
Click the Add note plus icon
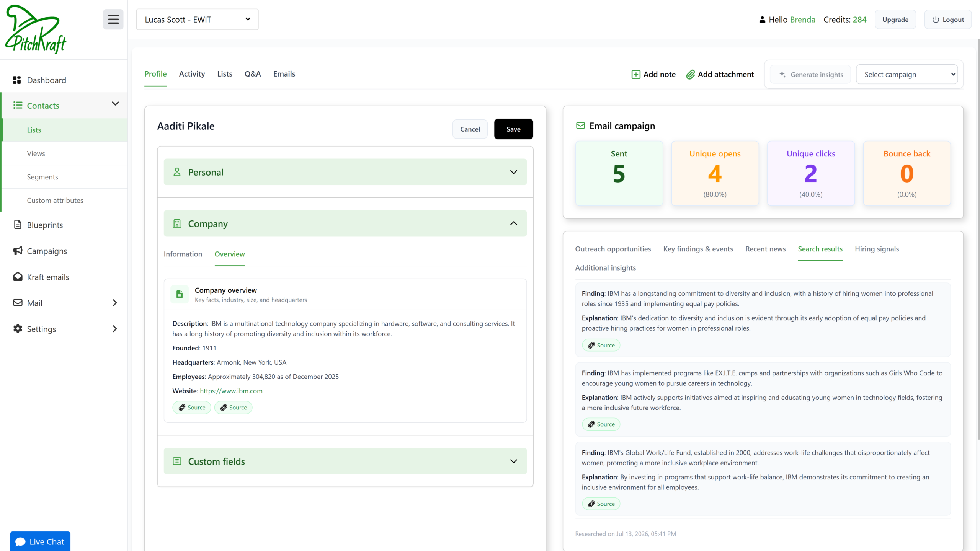tap(636, 74)
